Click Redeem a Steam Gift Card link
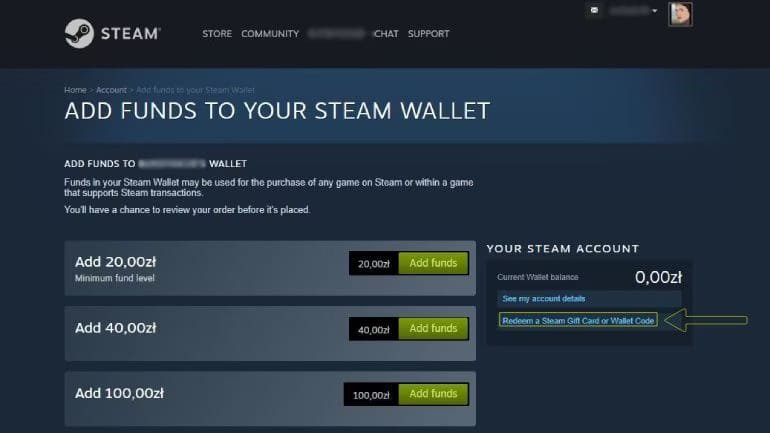 (578, 321)
